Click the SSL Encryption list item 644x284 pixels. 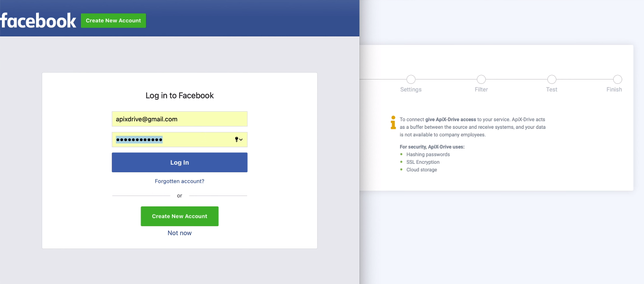pos(423,162)
